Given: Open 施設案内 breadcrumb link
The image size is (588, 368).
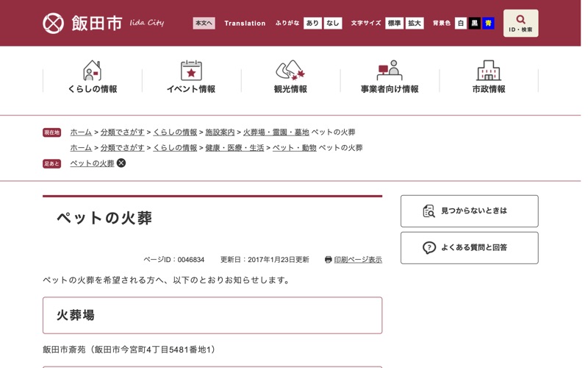Looking at the screenshot, I should (220, 132).
